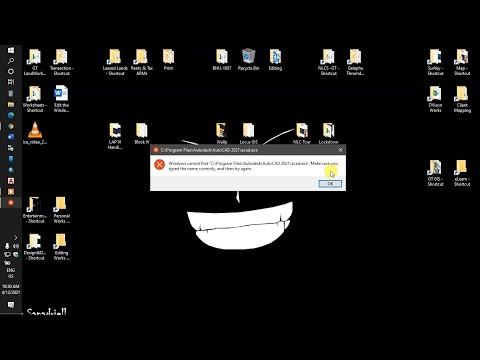Screen dimensions: 480x360
Task: Select the error dialog taskbar button
Action: (x=11, y=202)
